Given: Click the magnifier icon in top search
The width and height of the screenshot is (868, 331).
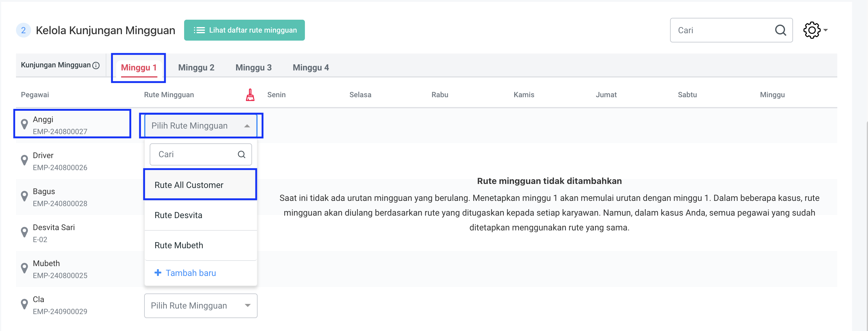Looking at the screenshot, I should click(x=780, y=30).
